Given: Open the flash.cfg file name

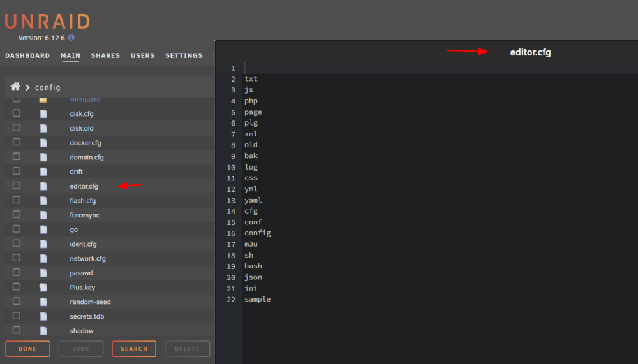Looking at the screenshot, I should click(x=82, y=201).
